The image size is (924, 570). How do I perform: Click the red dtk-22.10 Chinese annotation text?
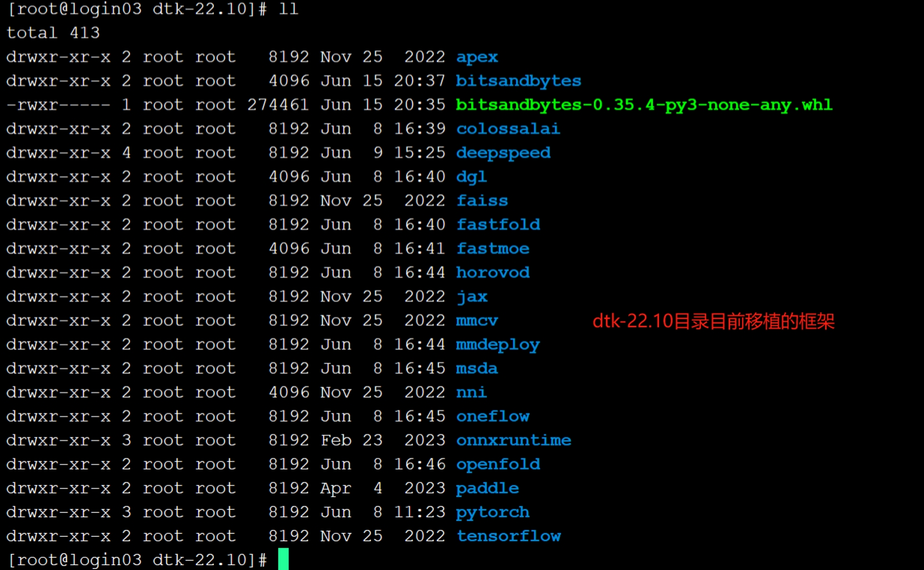(x=714, y=321)
